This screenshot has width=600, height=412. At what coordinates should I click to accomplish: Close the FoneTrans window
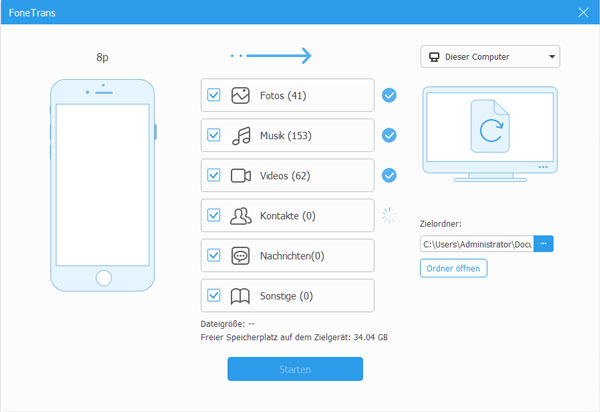coord(584,12)
